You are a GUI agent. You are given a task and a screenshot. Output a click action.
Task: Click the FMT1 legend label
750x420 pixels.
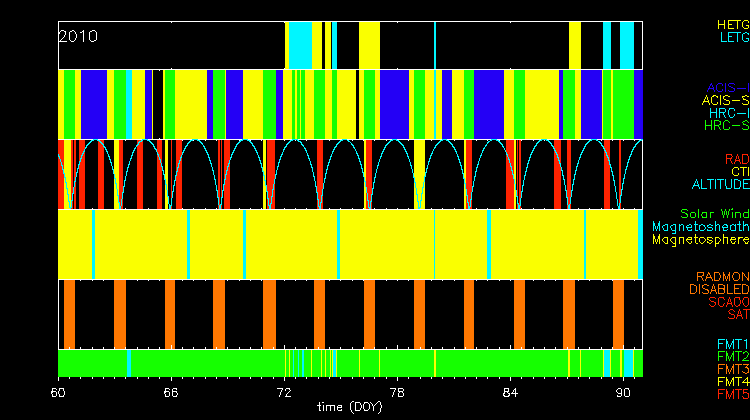(731, 344)
